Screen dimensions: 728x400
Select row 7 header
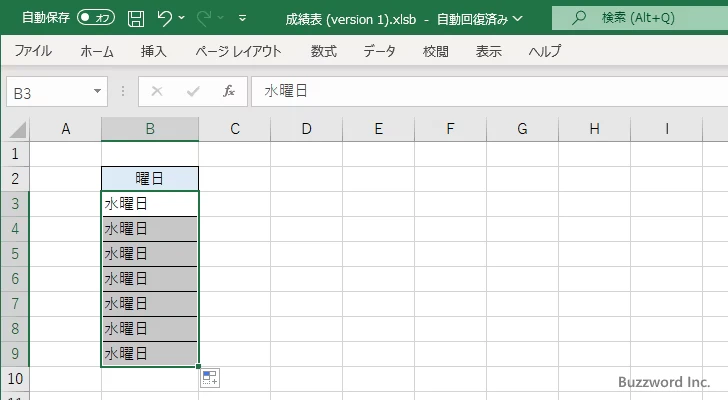[x=15, y=304]
